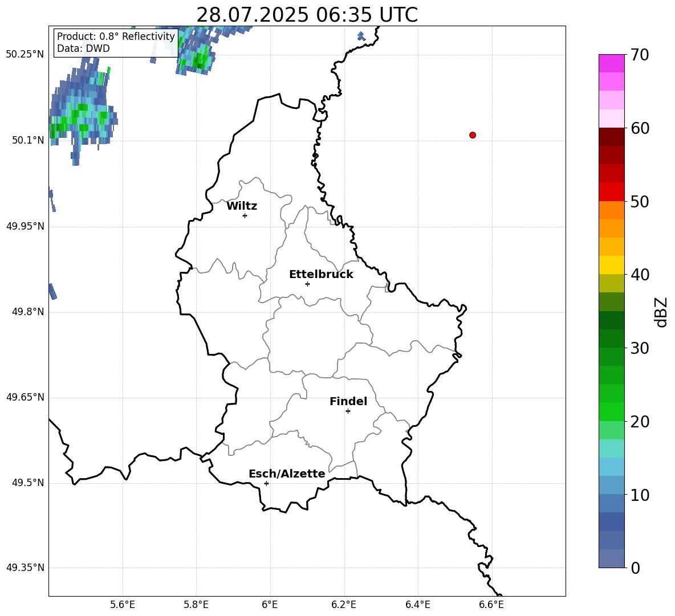The image size is (675, 616).
Task: Click the 5.8°E longitude label
Action: tap(196, 605)
